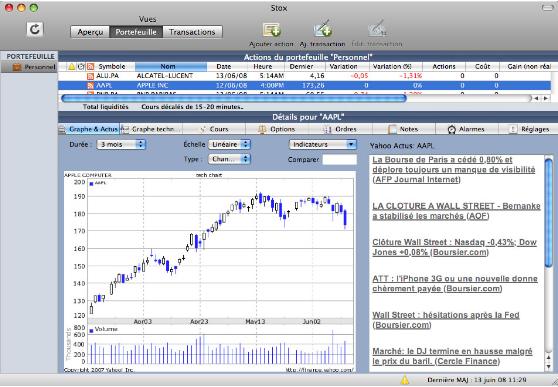This screenshot has height=387, width=558.
Task: Click the clock column header icon
Action: [81, 67]
